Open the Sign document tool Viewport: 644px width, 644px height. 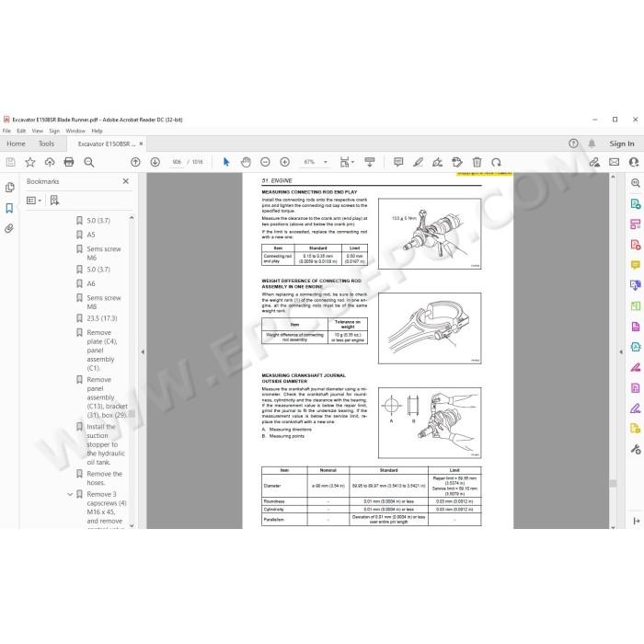tap(437, 162)
